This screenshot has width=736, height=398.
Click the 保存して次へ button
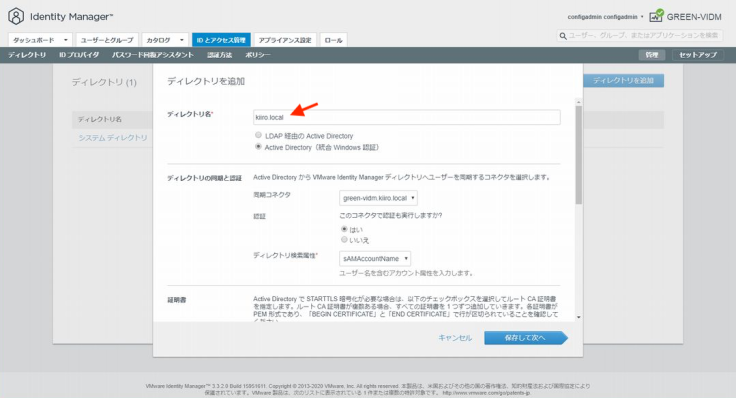526,338
